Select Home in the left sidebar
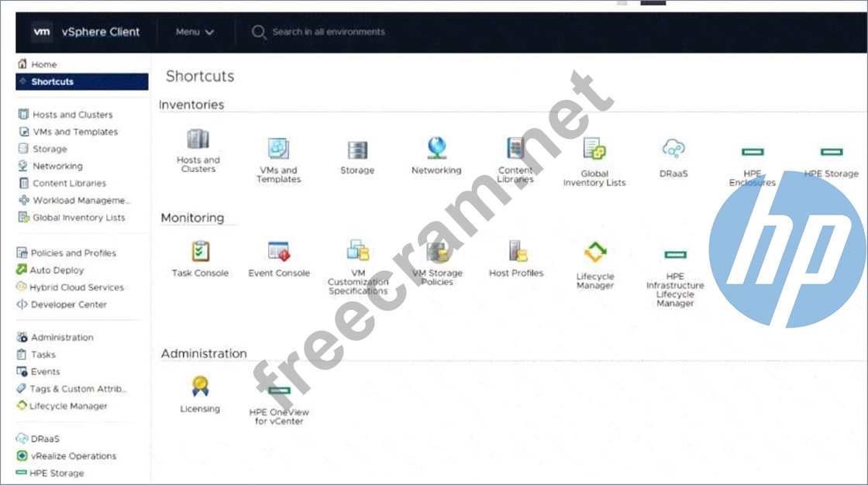868x485 pixels. [43, 64]
